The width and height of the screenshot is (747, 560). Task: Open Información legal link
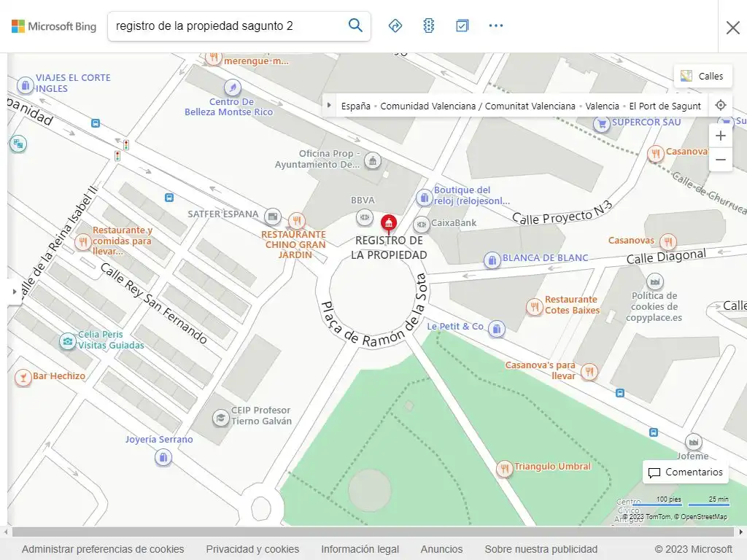(x=360, y=549)
